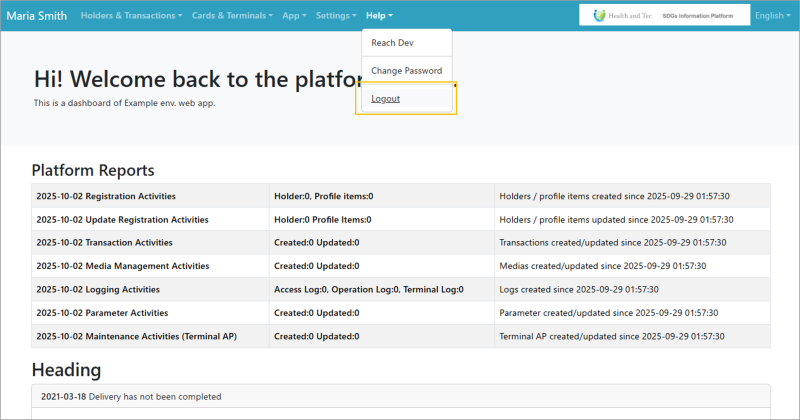Expand the Holders & Transactions menu
This screenshot has width=800, height=420.
tap(131, 16)
